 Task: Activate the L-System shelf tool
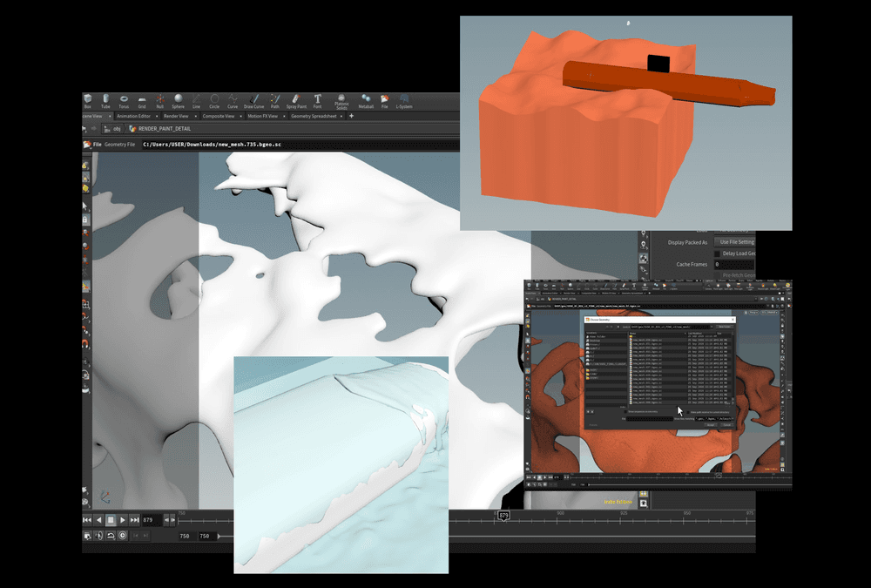[x=405, y=104]
